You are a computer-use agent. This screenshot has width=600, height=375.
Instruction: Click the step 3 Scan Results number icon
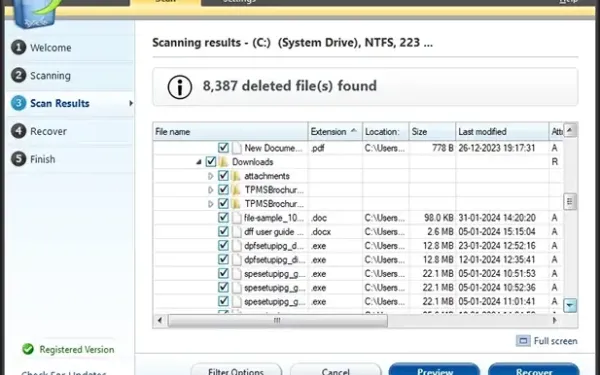point(18,103)
